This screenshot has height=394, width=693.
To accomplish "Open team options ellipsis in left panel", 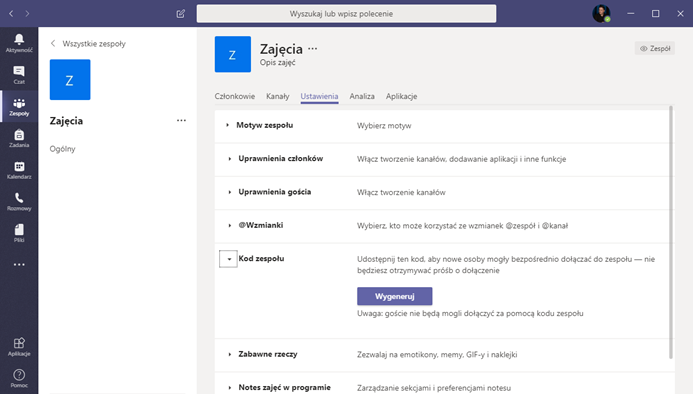I will pyautogui.click(x=181, y=120).
